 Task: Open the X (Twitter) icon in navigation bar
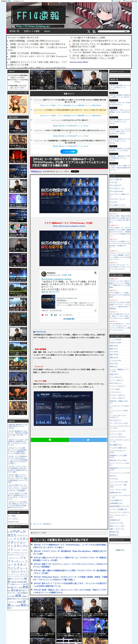[x=89, y=31]
